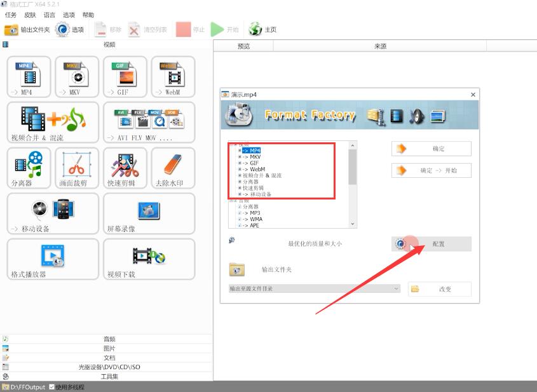The image size is (537, 392).
Task: Click the 选项 gear toolbar button
Action: click(70, 30)
